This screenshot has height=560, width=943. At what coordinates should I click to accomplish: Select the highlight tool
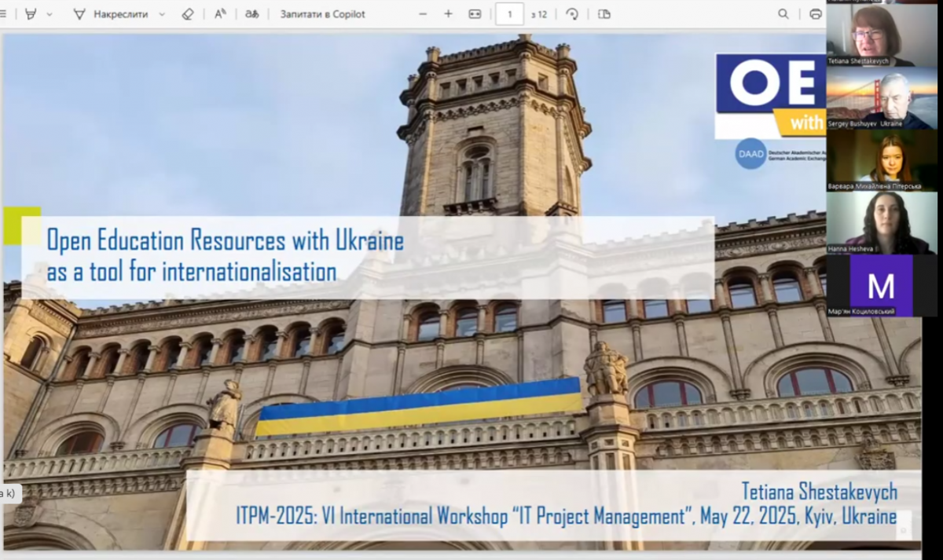31,14
